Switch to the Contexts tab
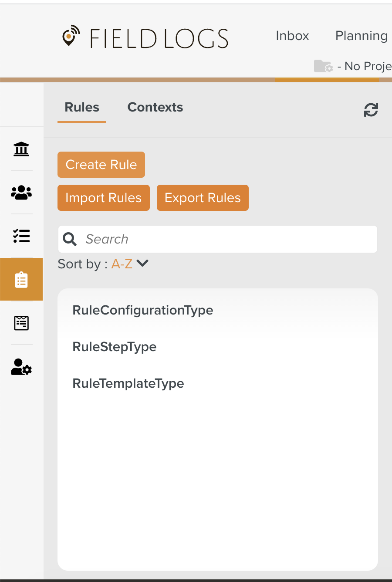 (155, 107)
